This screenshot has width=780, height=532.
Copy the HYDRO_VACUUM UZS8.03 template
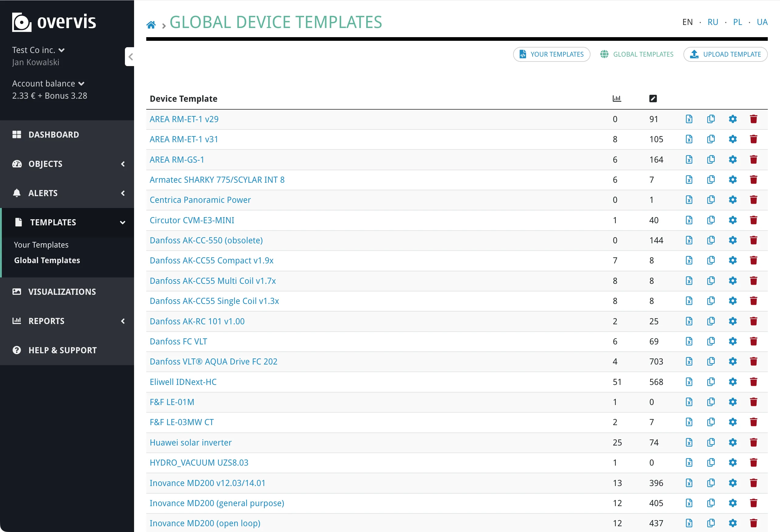(x=711, y=463)
